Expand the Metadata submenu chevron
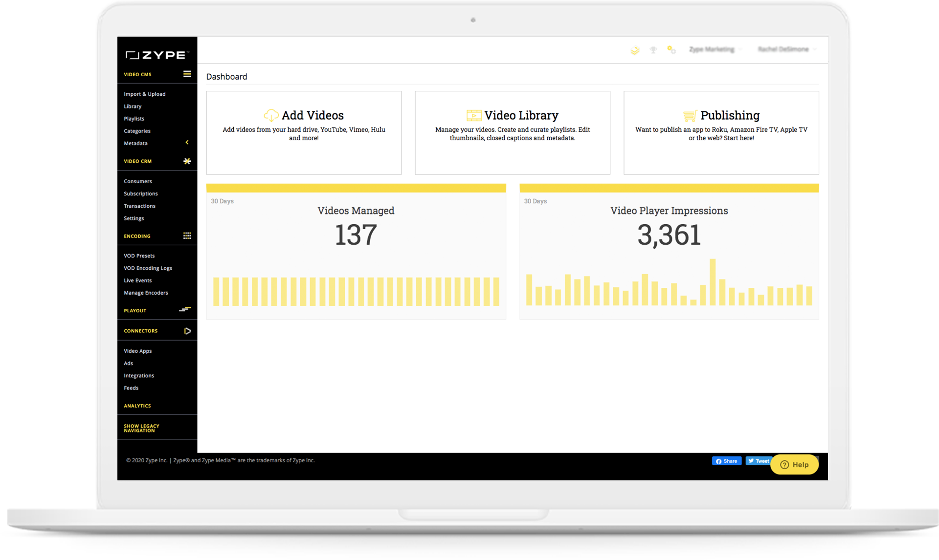The width and height of the screenshot is (939, 560). pyautogui.click(x=187, y=142)
